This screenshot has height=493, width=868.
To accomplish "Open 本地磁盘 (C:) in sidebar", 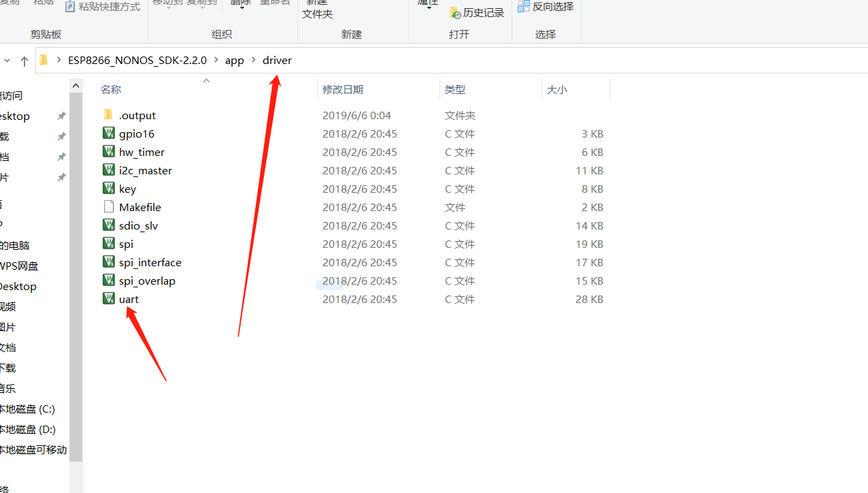I will (27, 409).
